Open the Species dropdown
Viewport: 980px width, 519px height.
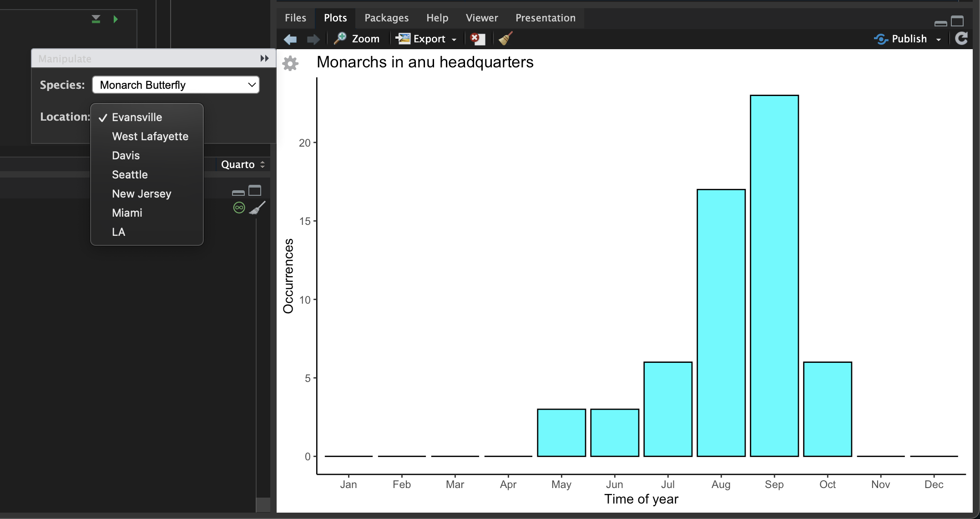(x=176, y=85)
